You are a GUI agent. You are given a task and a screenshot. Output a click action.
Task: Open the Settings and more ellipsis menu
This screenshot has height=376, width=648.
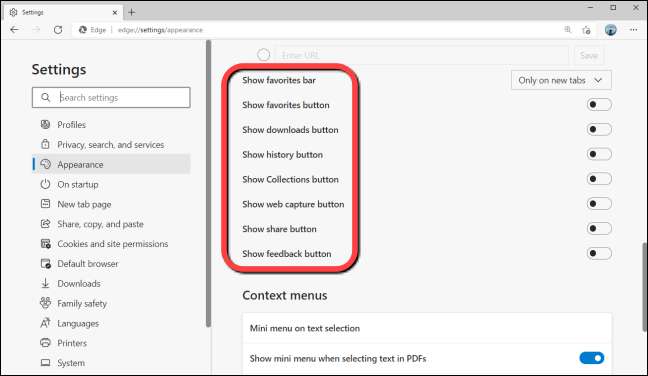[x=633, y=30]
